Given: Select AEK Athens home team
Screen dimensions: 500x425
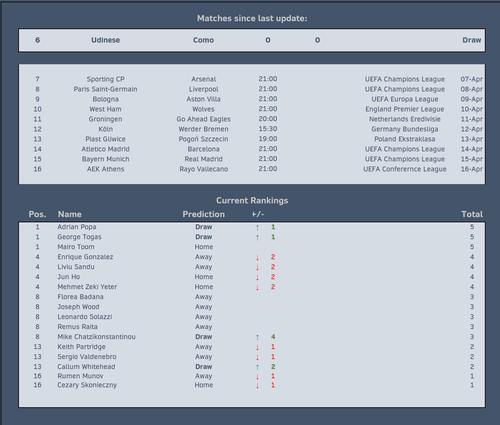Looking at the screenshot, I should [105, 169].
